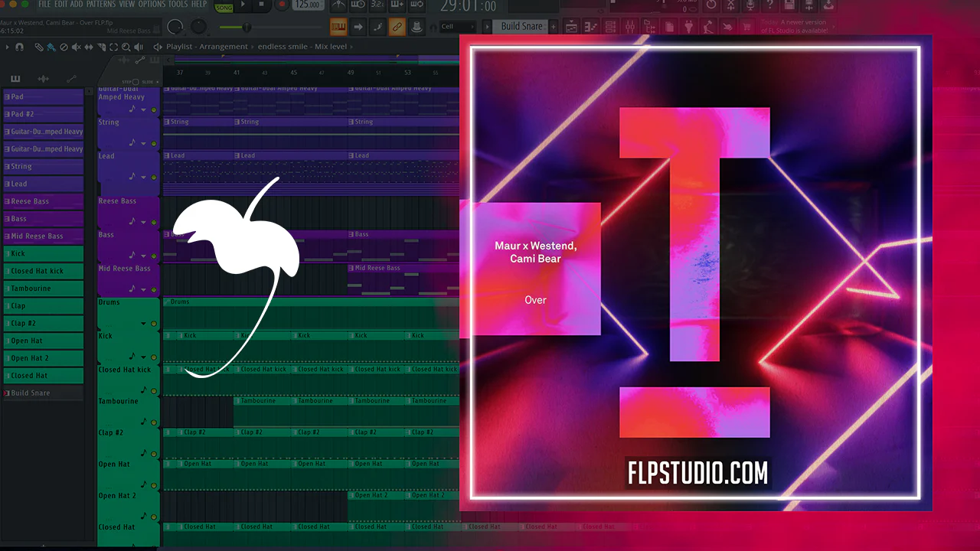Click the master pitch knob
Viewport: 980px width, 551px height.
(x=198, y=27)
